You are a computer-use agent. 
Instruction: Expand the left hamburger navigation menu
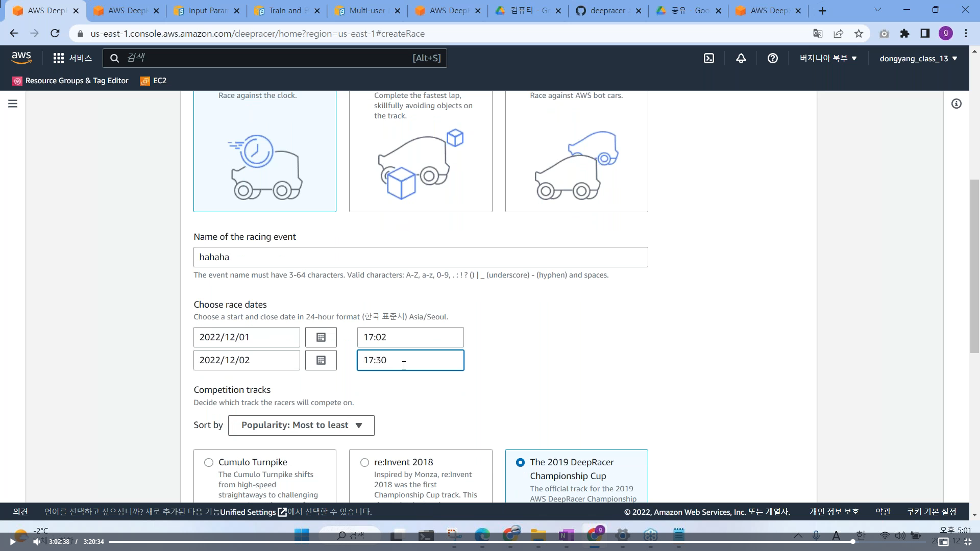tap(13, 104)
